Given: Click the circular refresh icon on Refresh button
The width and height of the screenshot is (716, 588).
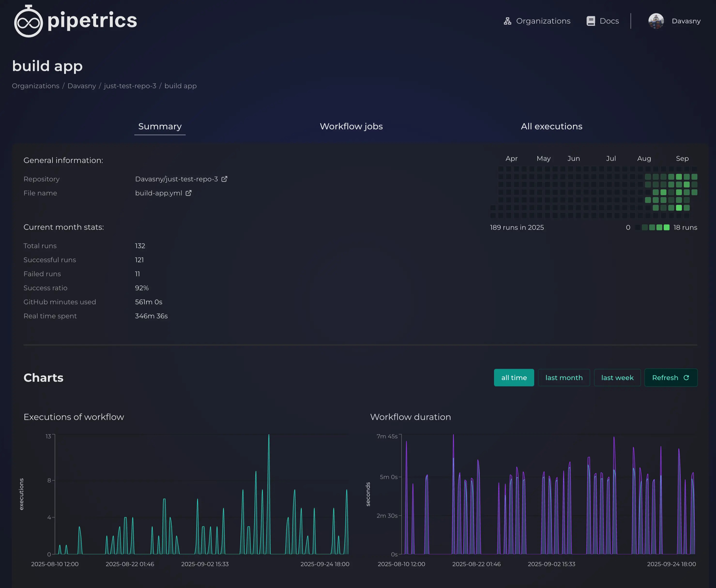Looking at the screenshot, I should pos(686,377).
